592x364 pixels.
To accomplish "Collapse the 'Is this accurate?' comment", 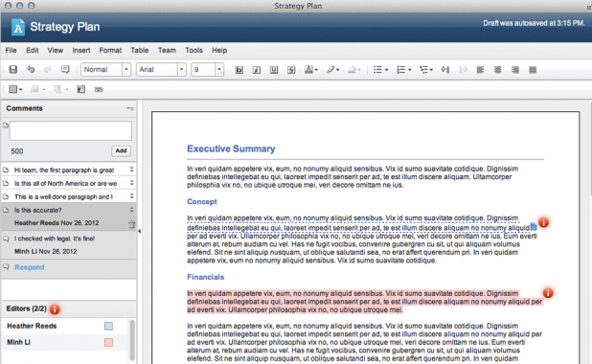I will pyautogui.click(x=132, y=210).
